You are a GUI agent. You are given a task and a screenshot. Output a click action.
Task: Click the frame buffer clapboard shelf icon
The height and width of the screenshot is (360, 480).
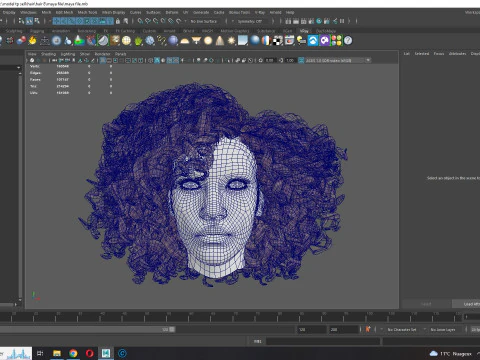click(x=289, y=40)
